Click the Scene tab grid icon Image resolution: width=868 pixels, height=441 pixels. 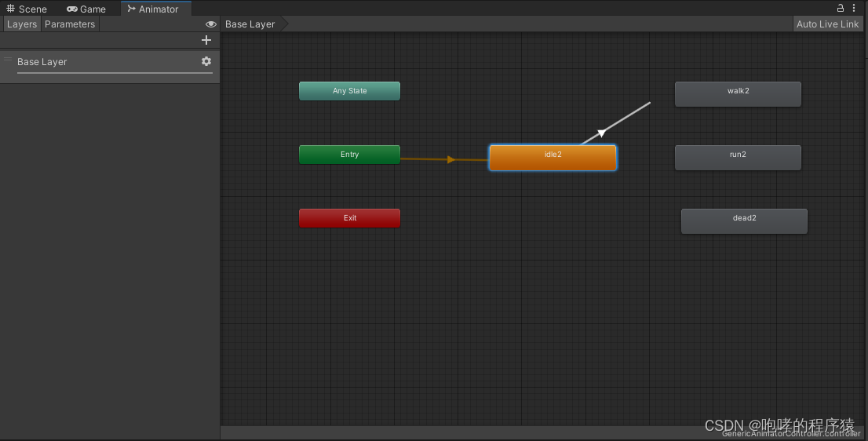(10, 9)
